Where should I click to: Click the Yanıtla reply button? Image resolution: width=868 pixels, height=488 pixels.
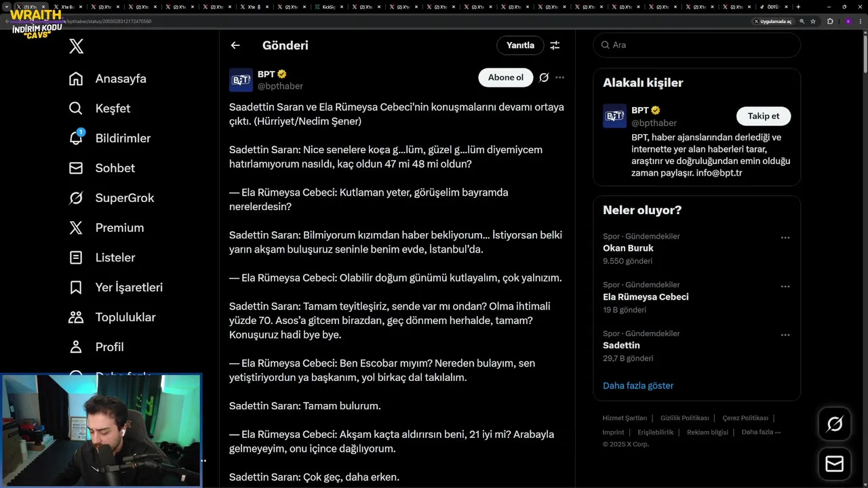(x=520, y=45)
